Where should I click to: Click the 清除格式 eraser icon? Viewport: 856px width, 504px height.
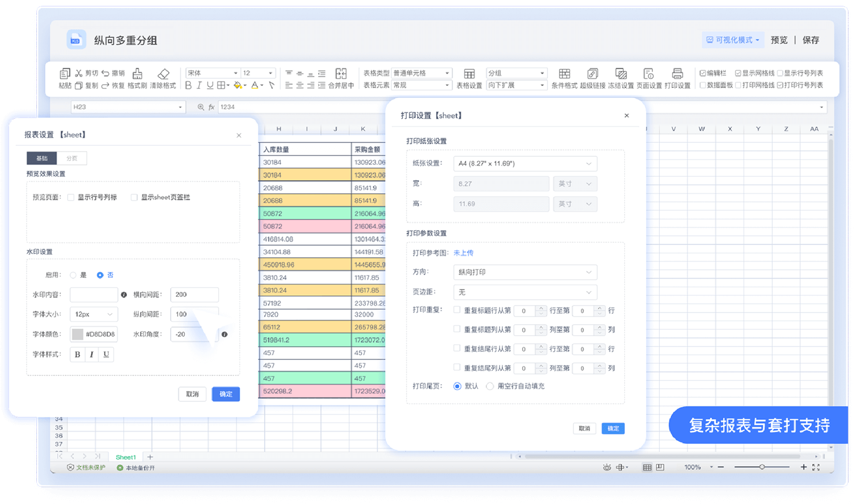click(x=163, y=74)
